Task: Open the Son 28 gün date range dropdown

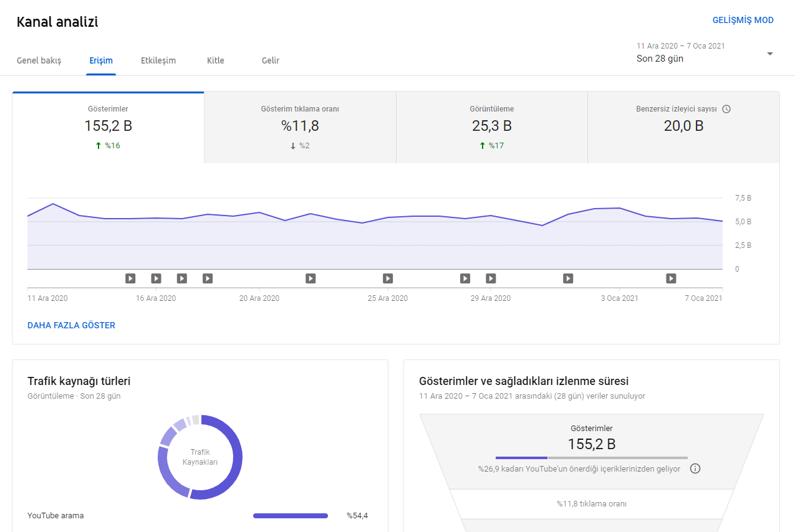Action: [x=705, y=53]
